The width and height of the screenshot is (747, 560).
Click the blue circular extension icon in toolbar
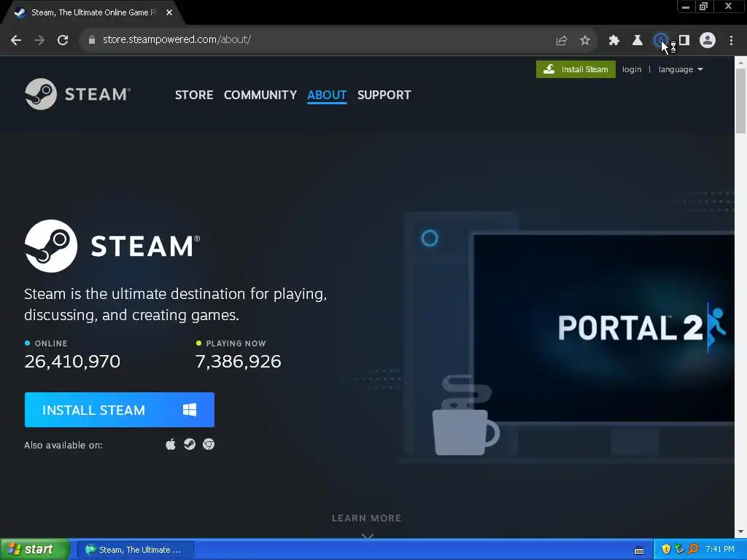(x=661, y=41)
